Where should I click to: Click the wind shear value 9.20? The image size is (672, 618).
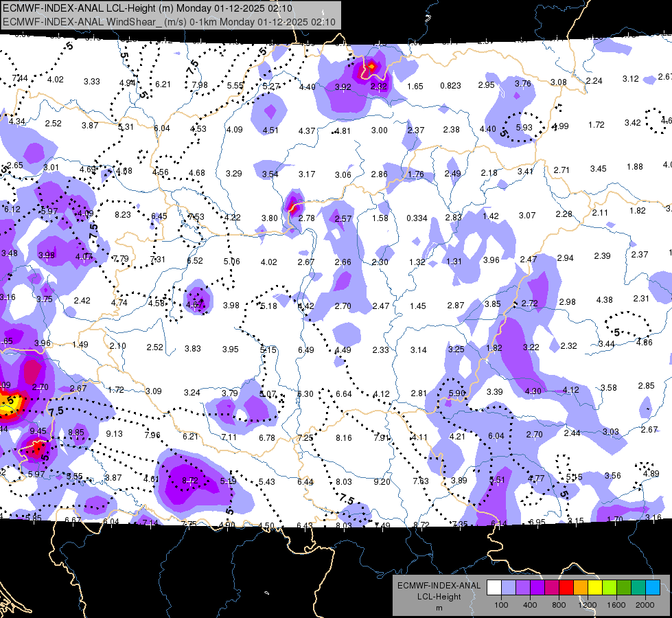(x=382, y=482)
